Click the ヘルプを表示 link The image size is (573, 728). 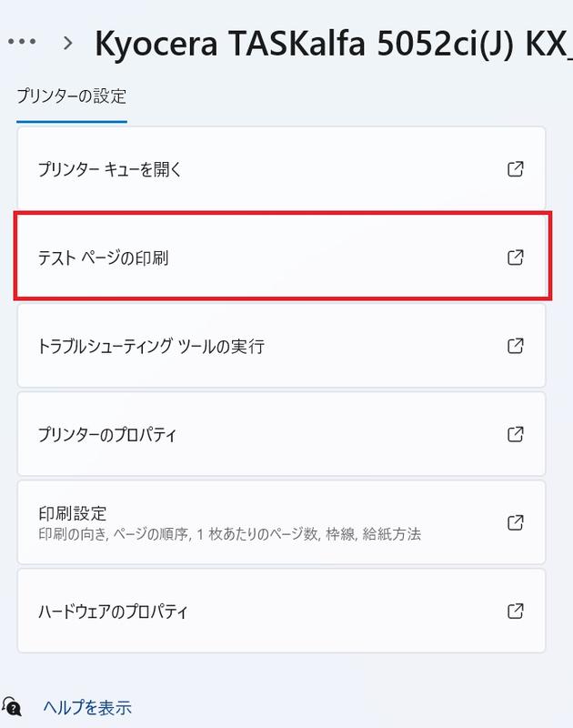[x=87, y=707]
